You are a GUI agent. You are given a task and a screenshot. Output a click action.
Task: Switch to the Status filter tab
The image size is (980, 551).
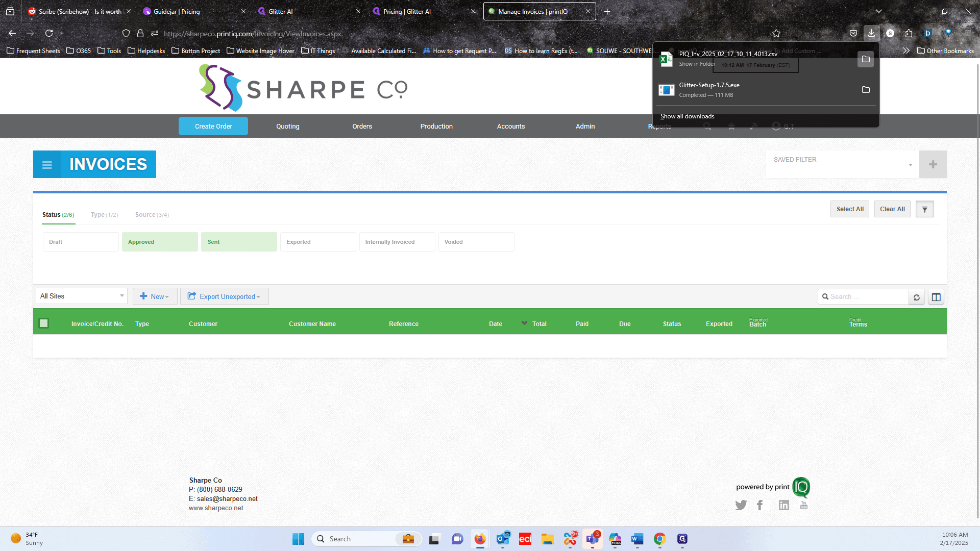[x=58, y=215]
